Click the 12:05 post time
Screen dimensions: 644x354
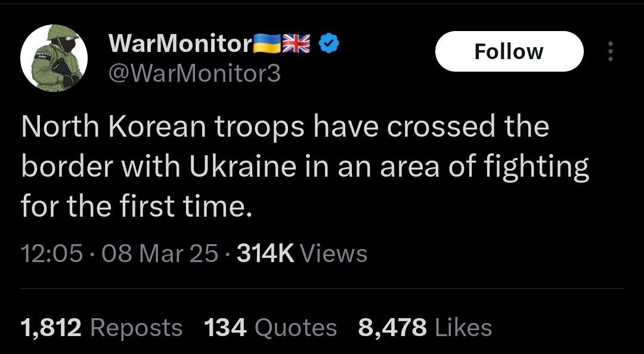[51, 254]
